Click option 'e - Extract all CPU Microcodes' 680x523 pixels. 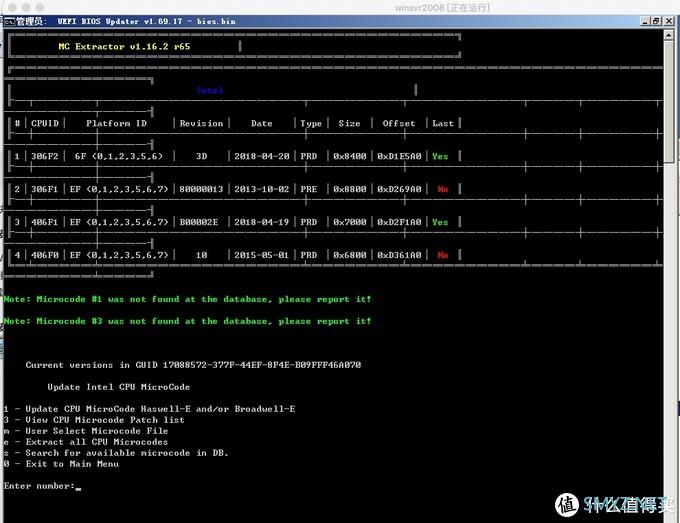(x=86, y=442)
